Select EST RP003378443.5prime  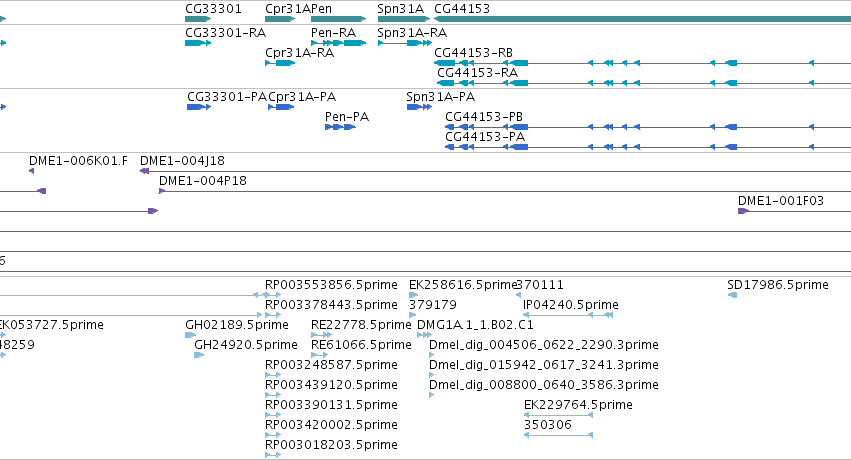(x=273, y=315)
